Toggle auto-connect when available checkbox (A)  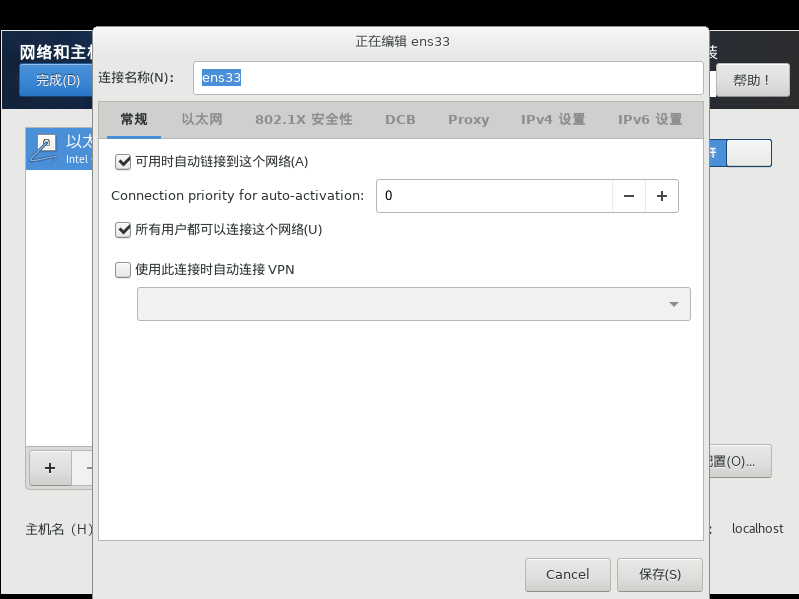(123, 162)
